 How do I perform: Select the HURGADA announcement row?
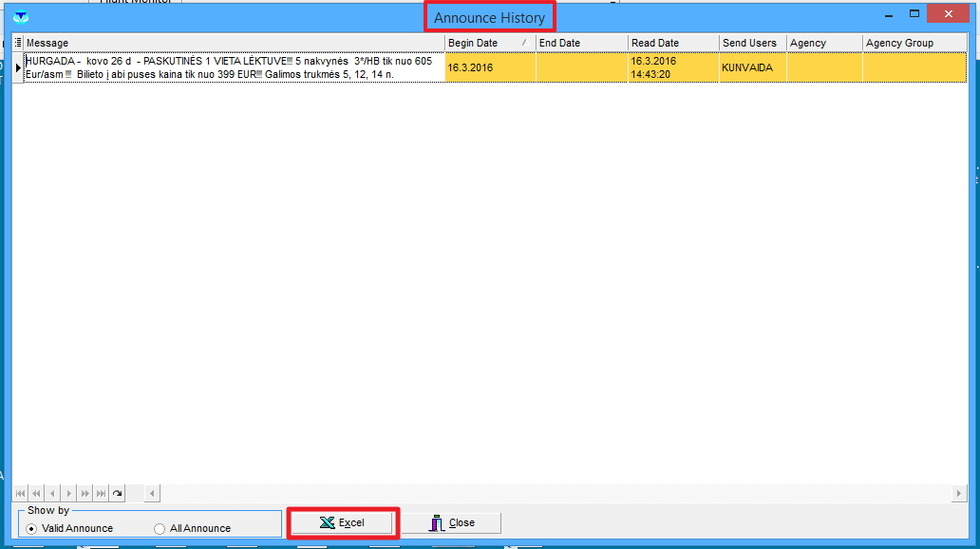228,67
